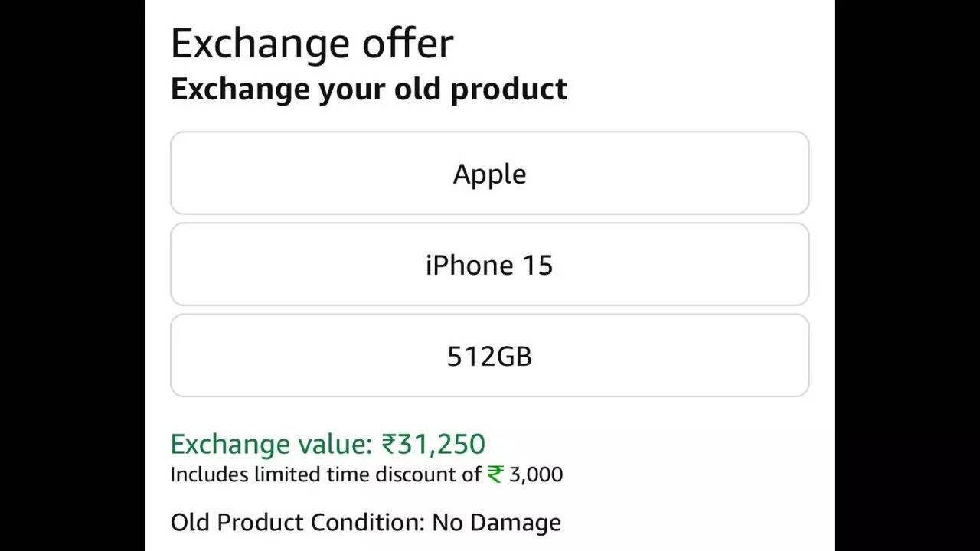Select the Old Product Condition: No Damage text

point(365,523)
